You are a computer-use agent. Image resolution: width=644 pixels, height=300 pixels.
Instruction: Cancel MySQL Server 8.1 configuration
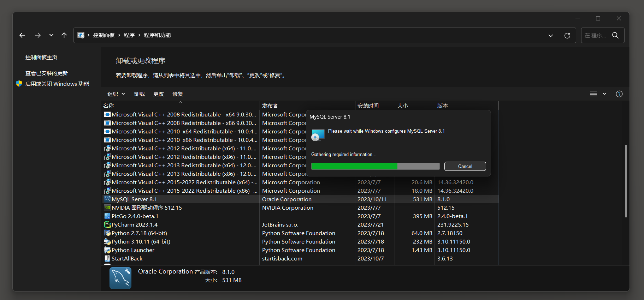click(x=465, y=166)
